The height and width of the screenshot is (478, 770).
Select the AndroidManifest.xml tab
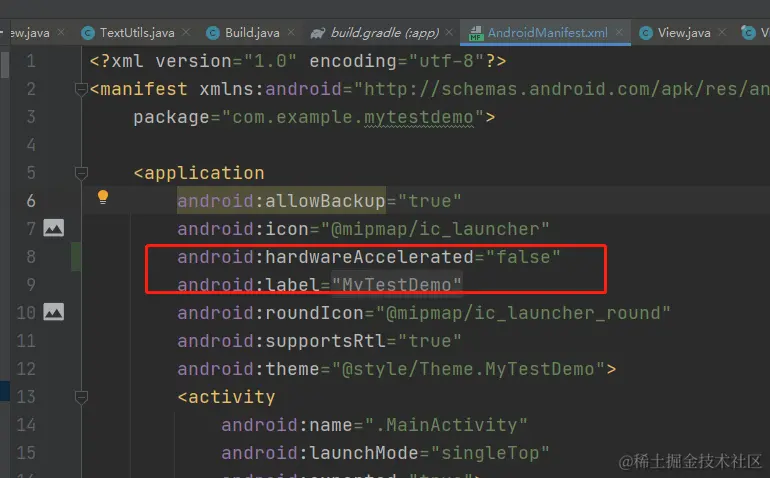pyautogui.click(x=547, y=32)
